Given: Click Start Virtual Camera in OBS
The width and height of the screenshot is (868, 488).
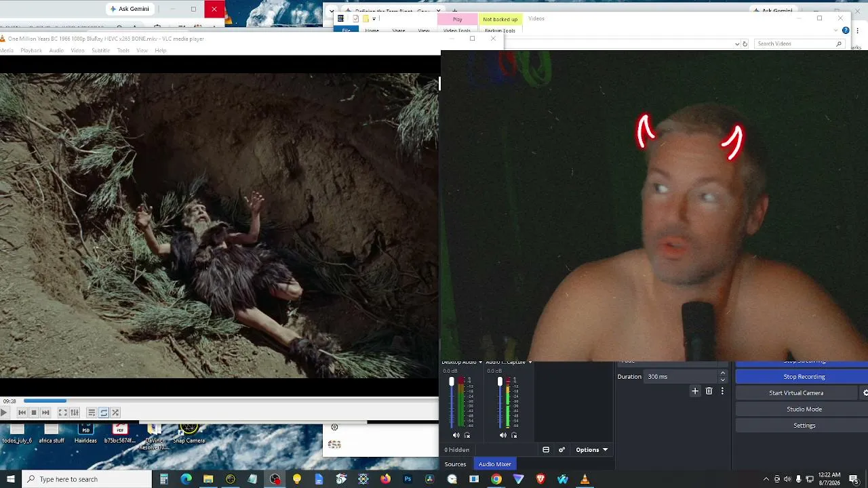Looking at the screenshot, I should pyautogui.click(x=796, y=393).
